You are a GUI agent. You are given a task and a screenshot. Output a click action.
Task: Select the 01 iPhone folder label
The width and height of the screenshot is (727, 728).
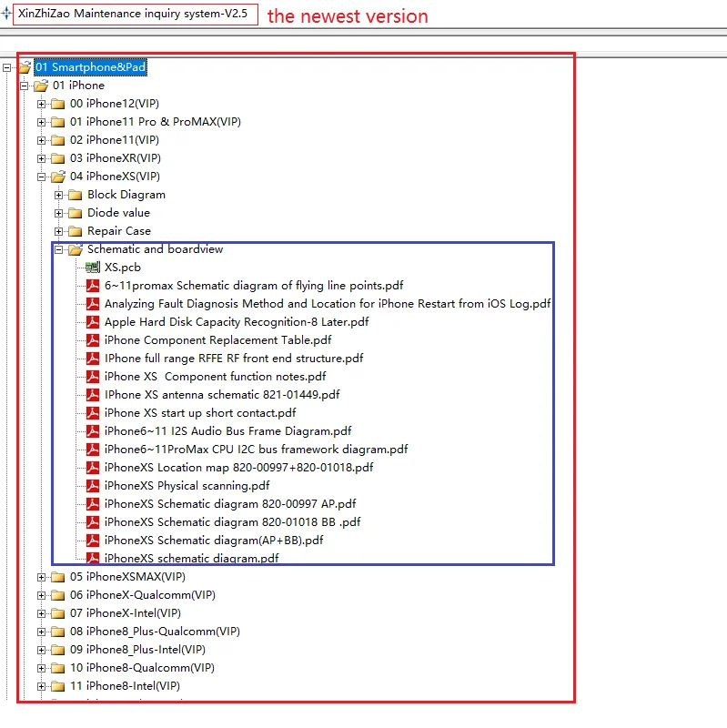coord(78,86)
